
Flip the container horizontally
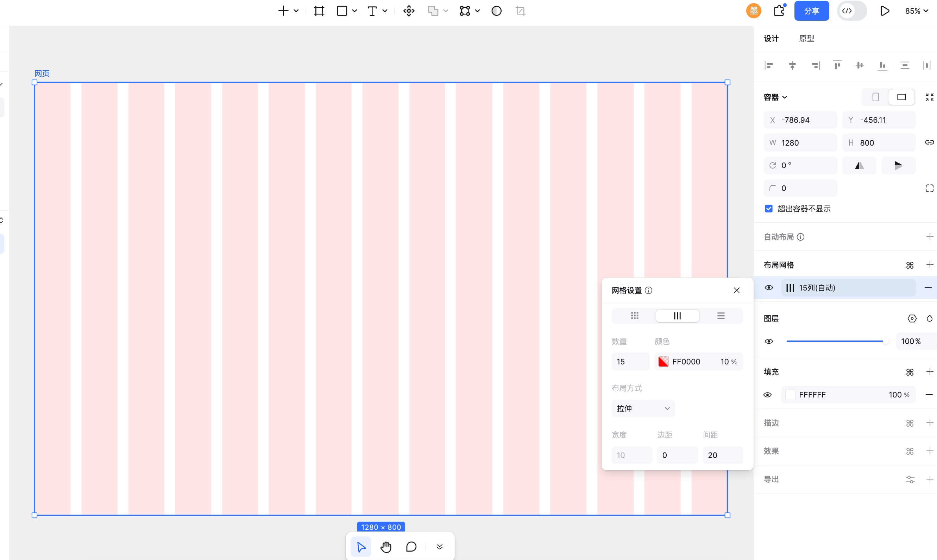[x=859, y=165]
